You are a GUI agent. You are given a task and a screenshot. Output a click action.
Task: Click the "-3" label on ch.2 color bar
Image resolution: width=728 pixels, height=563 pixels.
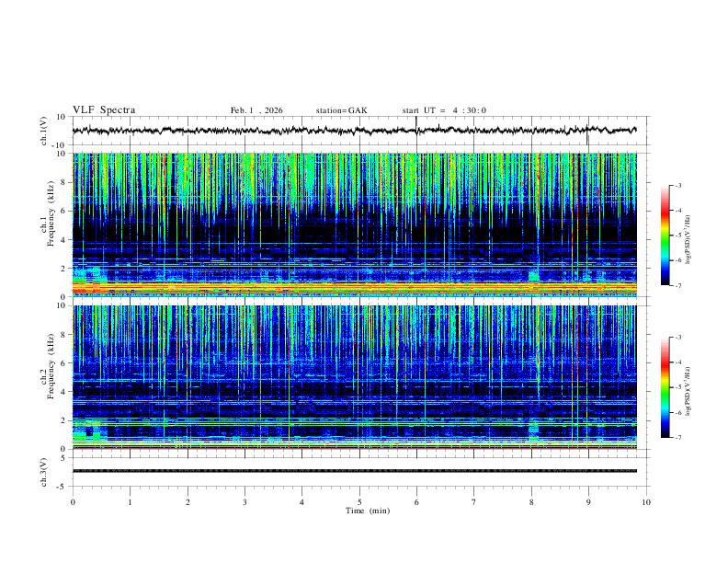pyautogui.click(x=677, y=338)
